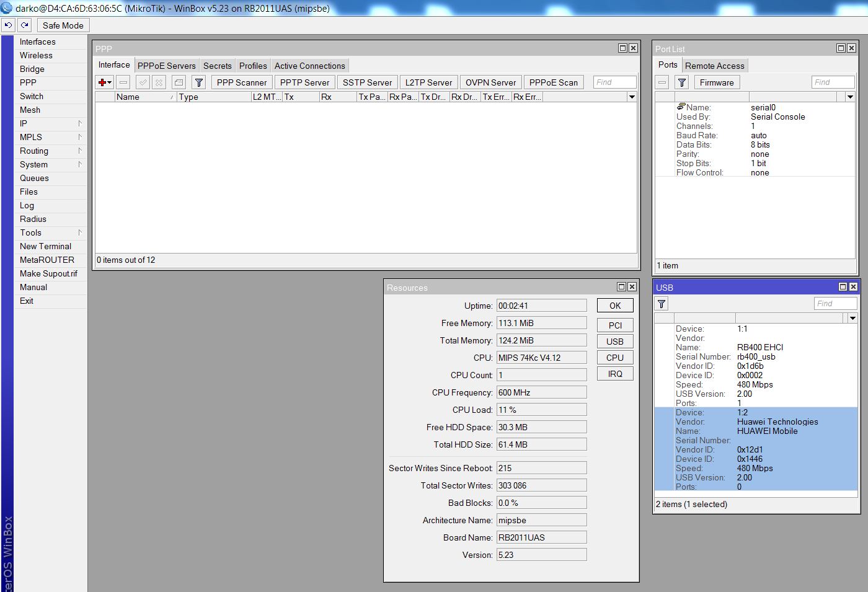This screenshot has width=868, height=592.
Task: Select the HUAWEI Mobile USB device
Action: coord(756,449)
